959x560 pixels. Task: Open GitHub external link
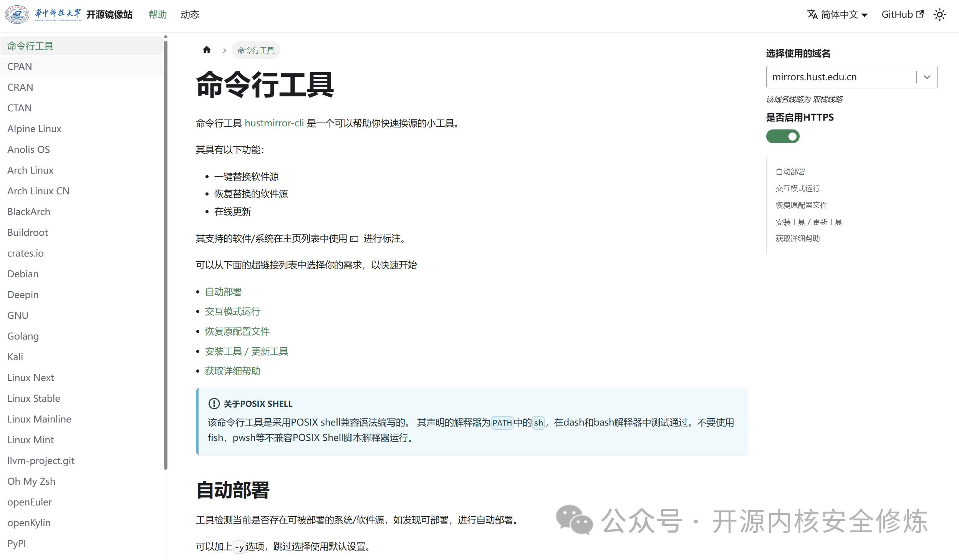pos(902,15)
